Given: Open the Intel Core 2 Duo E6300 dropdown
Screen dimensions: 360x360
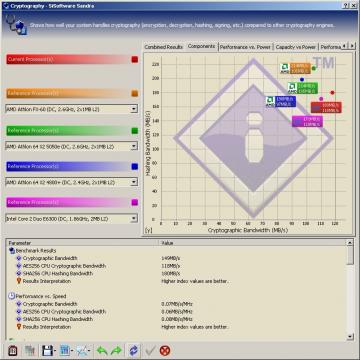Looking at the screenshot, I should (134, 219).
